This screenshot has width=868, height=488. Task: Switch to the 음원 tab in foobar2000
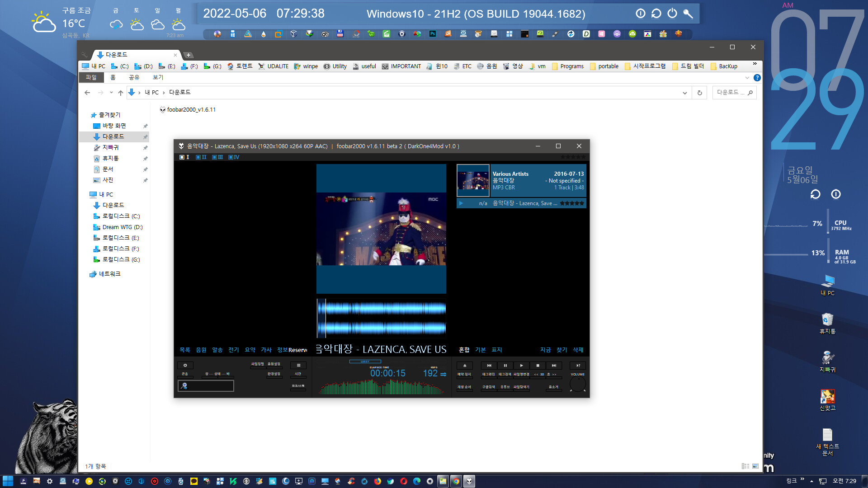pyautogui.click(x=201, y=350)
